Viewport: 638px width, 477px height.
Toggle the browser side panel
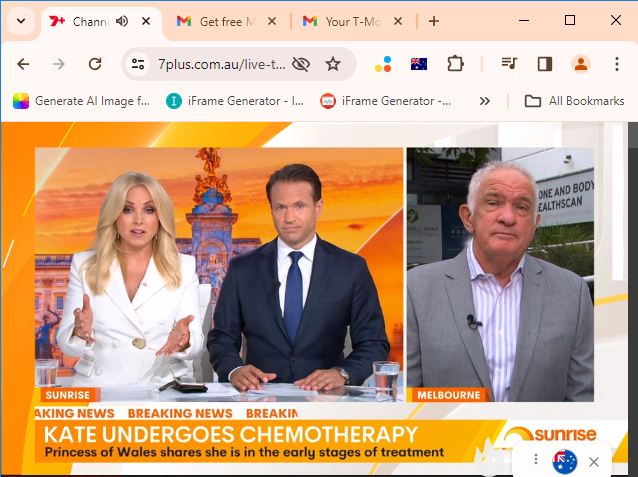pyautogui.click(x=545, y=64)
